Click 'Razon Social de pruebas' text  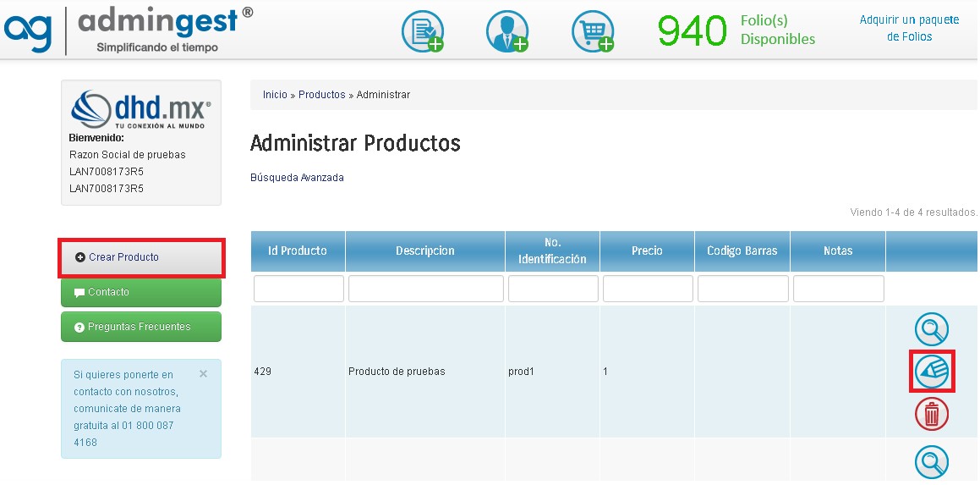(128, 155)
